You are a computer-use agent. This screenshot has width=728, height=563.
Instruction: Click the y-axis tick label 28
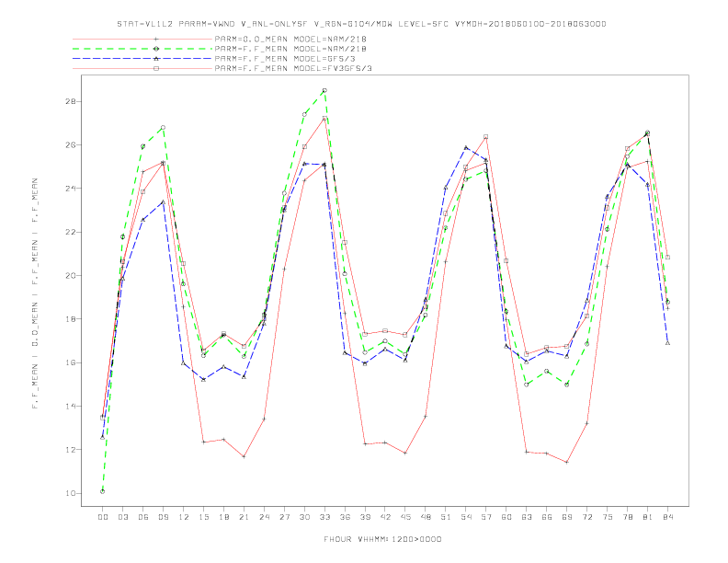click(73, 101)
